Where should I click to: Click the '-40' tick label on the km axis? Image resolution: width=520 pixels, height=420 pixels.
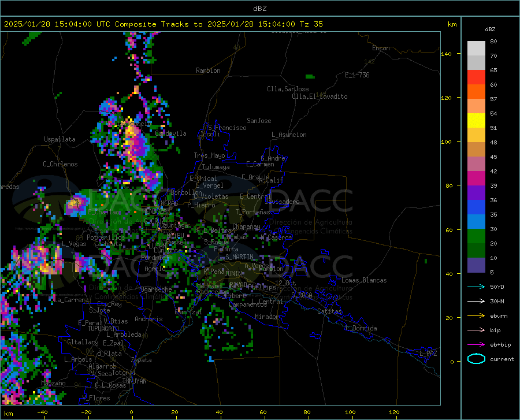42,412
